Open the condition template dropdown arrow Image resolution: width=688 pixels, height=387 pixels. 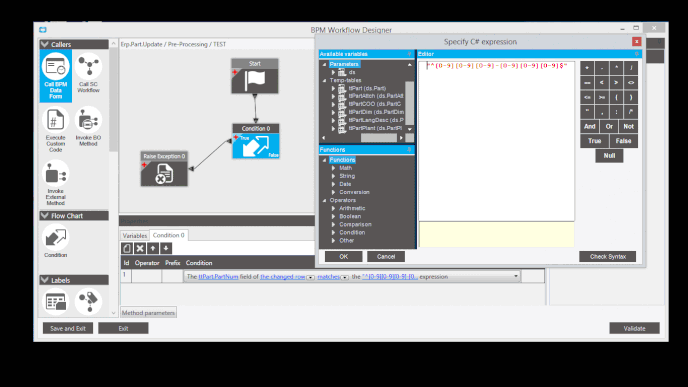516,276
